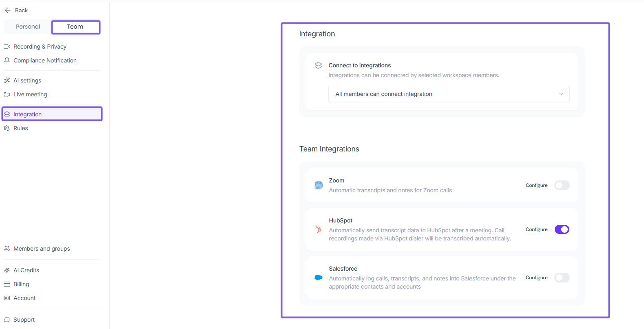644x329 pixels.
Task: Click the Live meeting sidebar icon
Action: coord(7,94)
